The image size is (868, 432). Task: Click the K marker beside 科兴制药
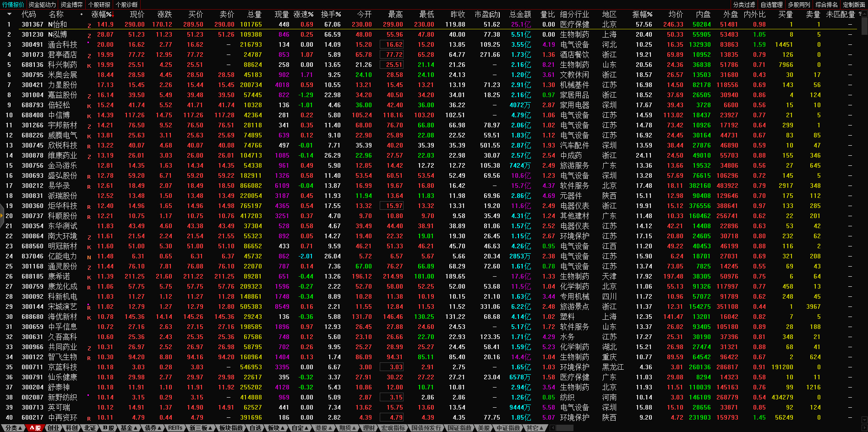tap(89, 66)
